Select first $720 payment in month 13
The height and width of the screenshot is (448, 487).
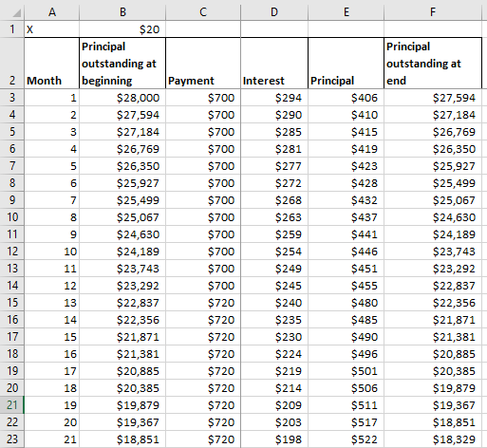point(203,303)
